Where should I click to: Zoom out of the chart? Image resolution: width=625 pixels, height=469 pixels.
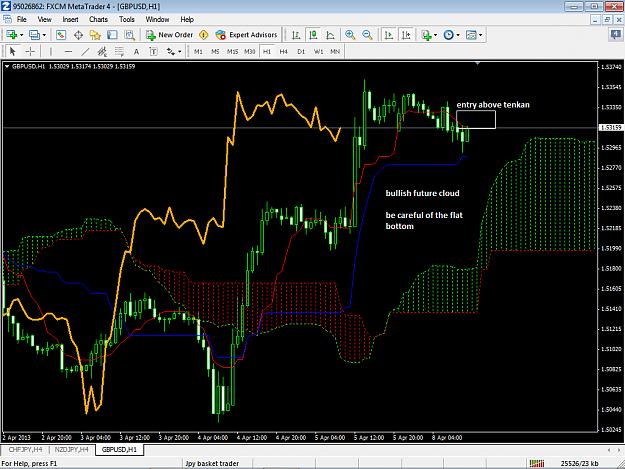[367, 35]
